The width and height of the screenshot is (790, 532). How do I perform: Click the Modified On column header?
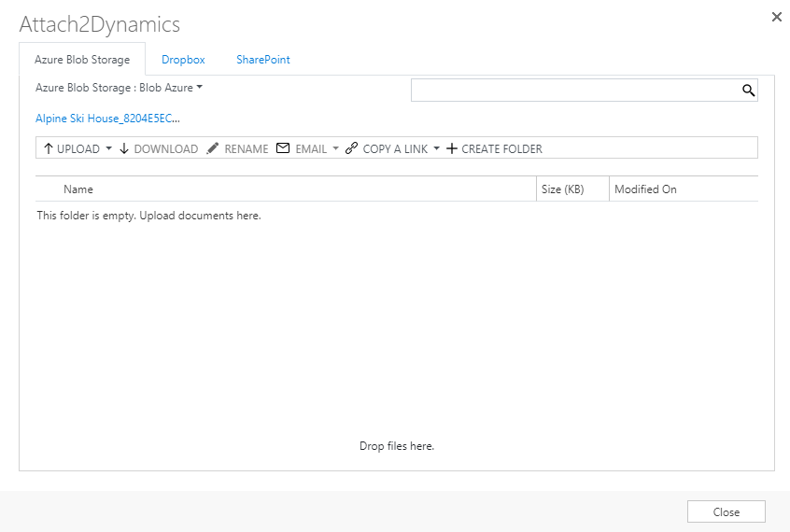pyautogui.click(x=645, y=189)
